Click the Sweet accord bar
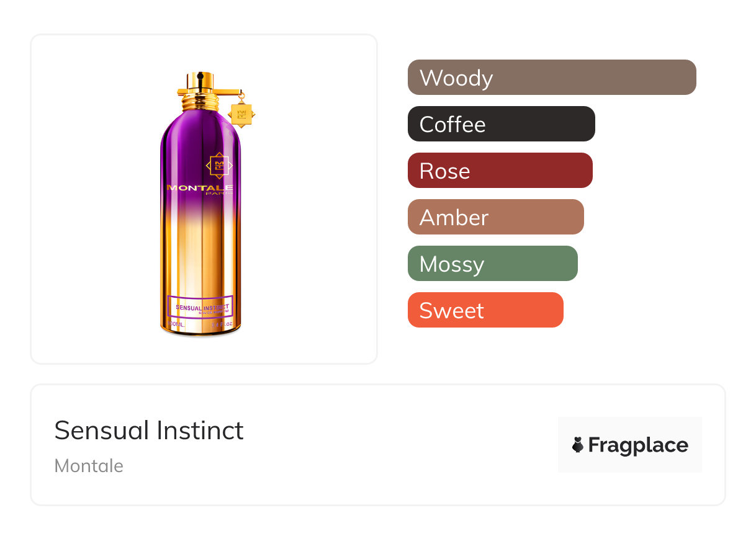 (x=485, y=310)
